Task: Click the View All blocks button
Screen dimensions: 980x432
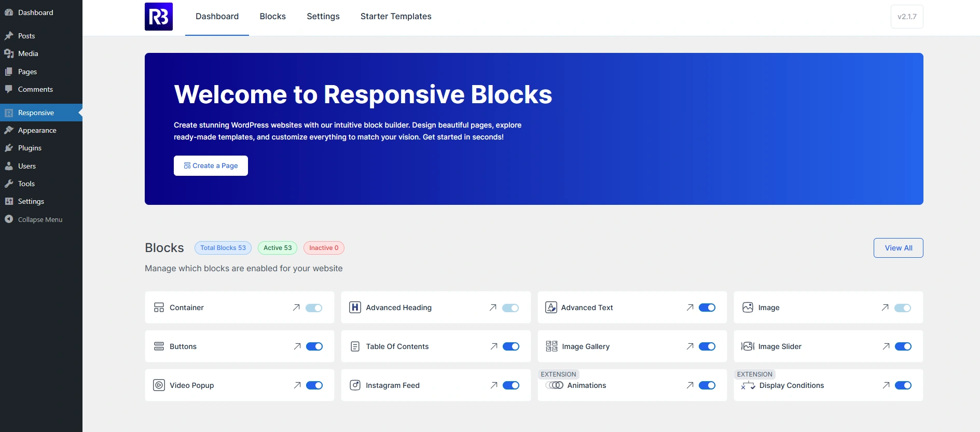Action: click(x=898, y=248)
